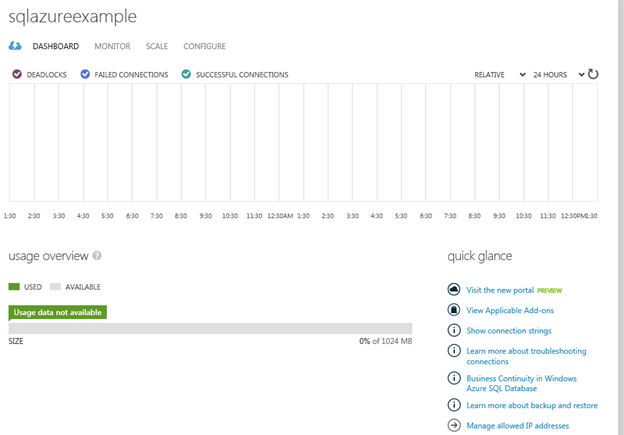624x435 pixels.
Task: Refresh the metrics chart
Action: coord(593,74)
